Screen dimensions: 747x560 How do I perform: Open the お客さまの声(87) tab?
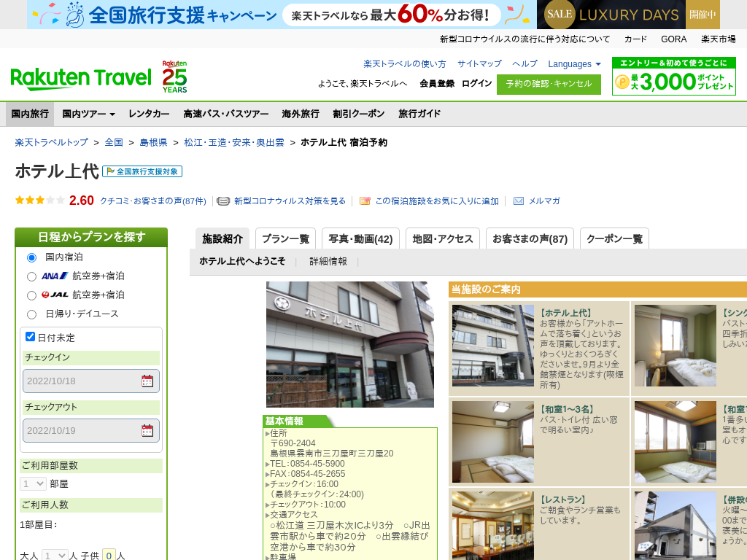coord(530,238)
